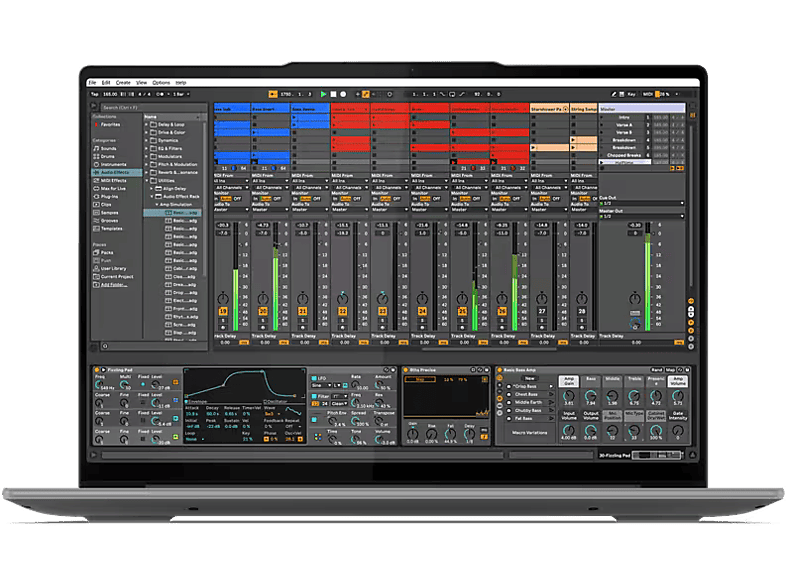Toggle track 26 activator button
Screen dimensions: 786x587
click(x=502, y=311)
